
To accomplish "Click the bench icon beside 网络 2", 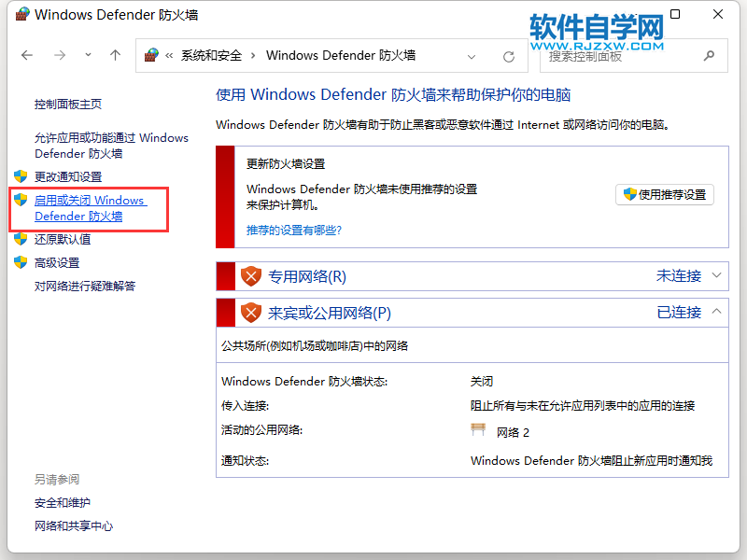I will pos(478,429).
